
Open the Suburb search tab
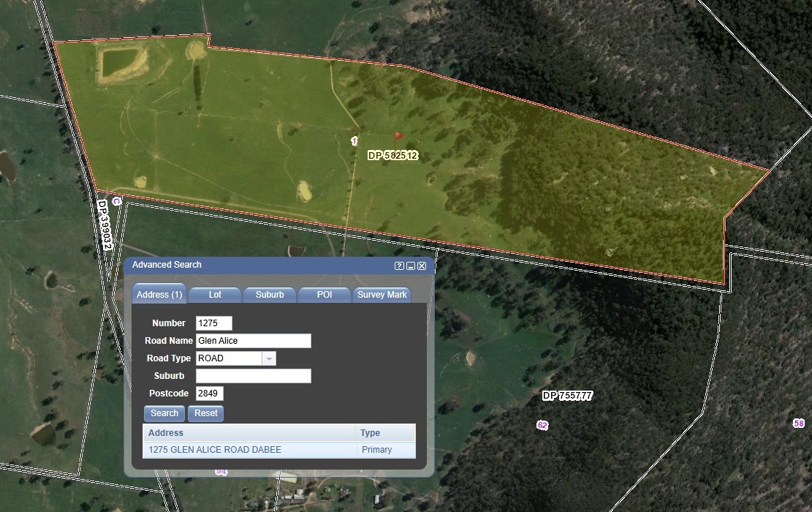(270, 295)
